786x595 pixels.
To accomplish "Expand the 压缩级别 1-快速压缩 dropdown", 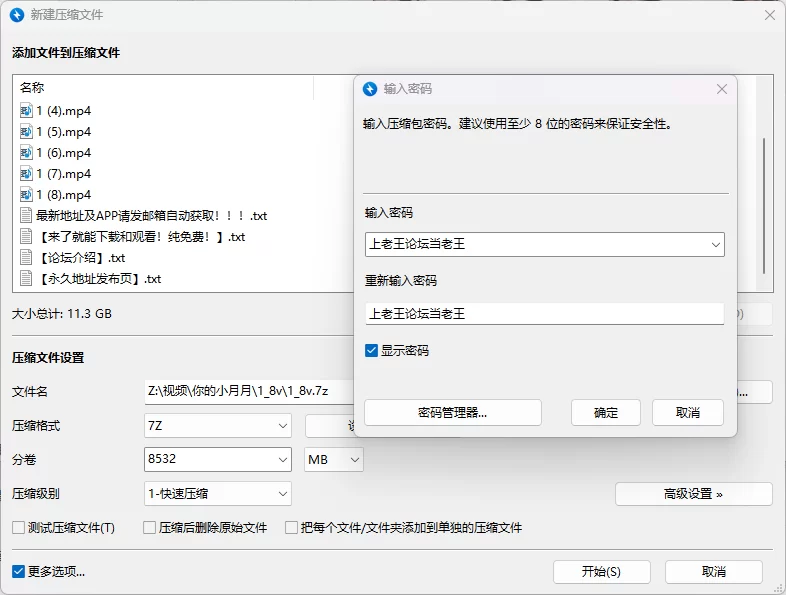I will [218, 493].
